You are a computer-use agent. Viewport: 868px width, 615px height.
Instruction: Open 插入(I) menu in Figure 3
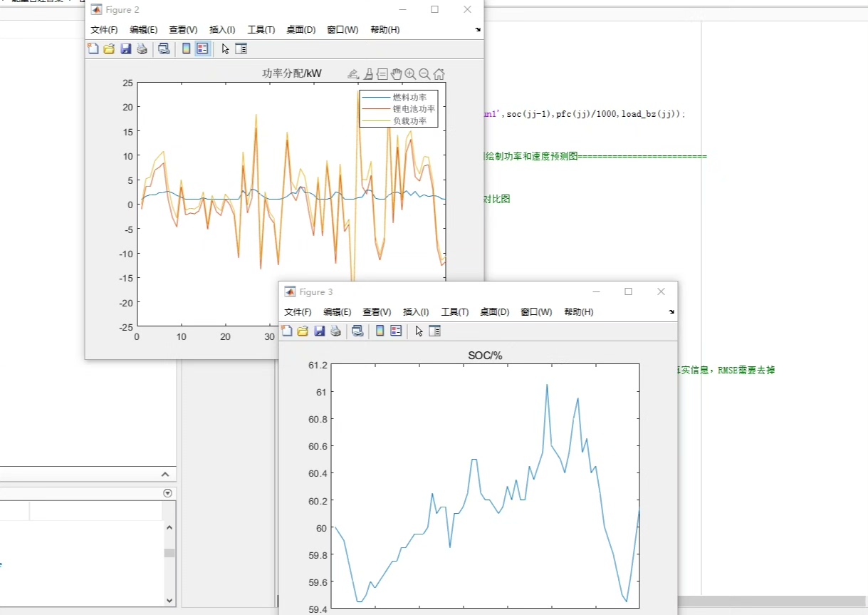(416, 312)
